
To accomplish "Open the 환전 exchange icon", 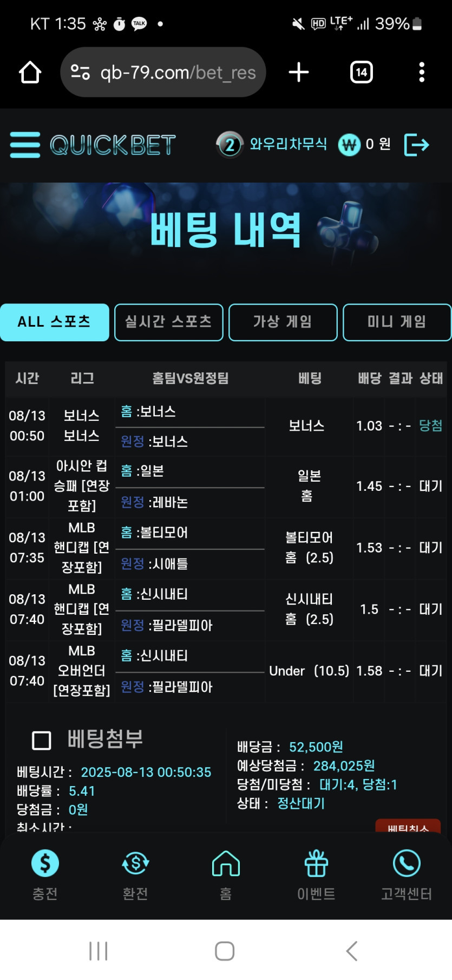I will (135, 863).
